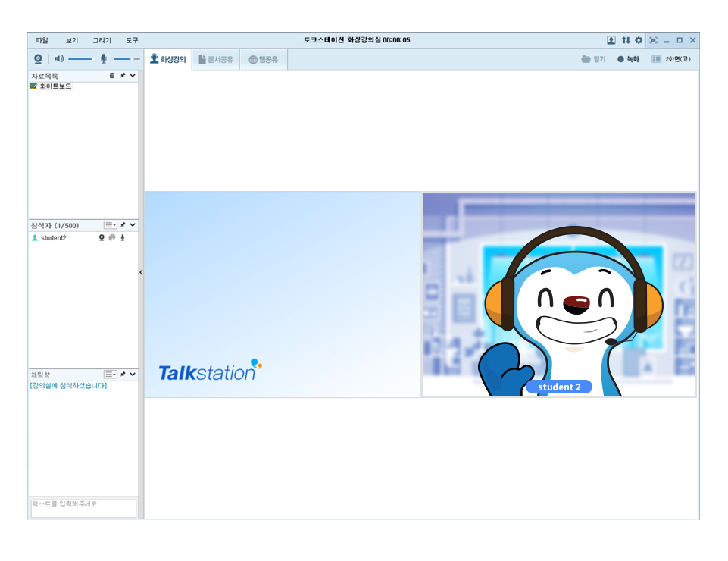This screenshot has height=561, width=728.
Task: Minimize the Talkstation window
Action: pos(666,40)
